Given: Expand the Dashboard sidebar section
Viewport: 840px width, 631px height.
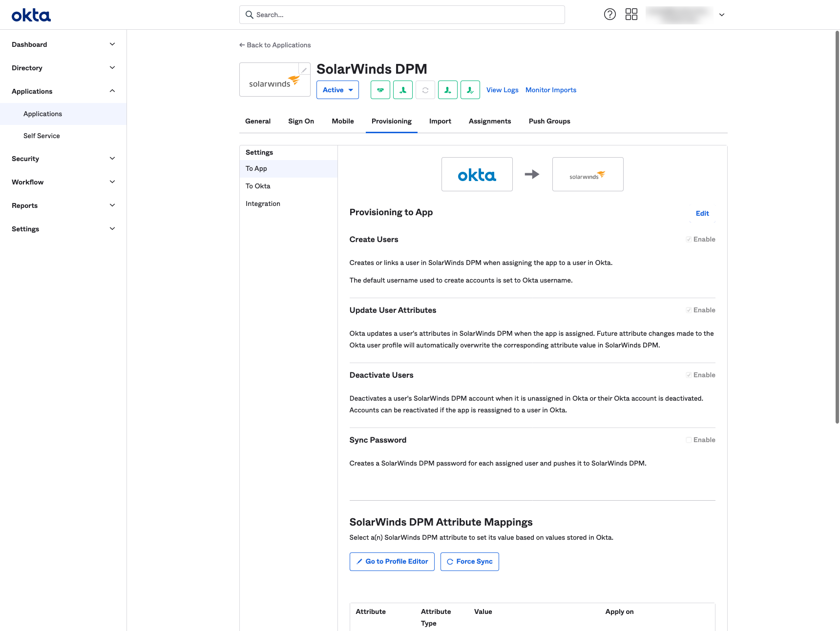Looking at the screenshot, I should pyautogui.click(x=63, y=44).
